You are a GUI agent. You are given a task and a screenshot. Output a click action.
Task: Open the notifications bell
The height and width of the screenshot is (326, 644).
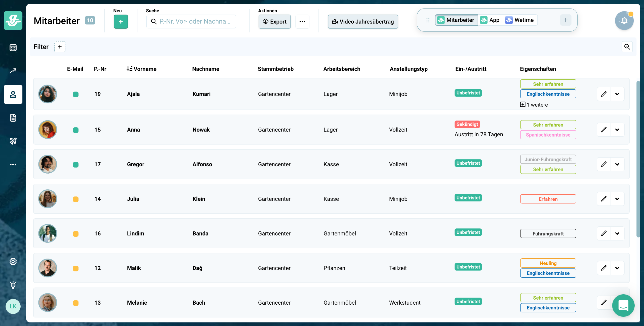624,21
